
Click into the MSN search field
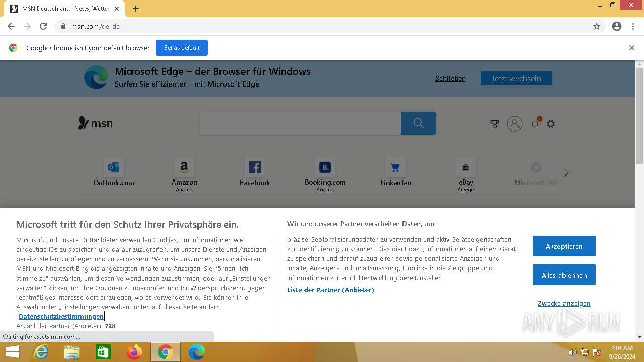(x=300, y=123)
